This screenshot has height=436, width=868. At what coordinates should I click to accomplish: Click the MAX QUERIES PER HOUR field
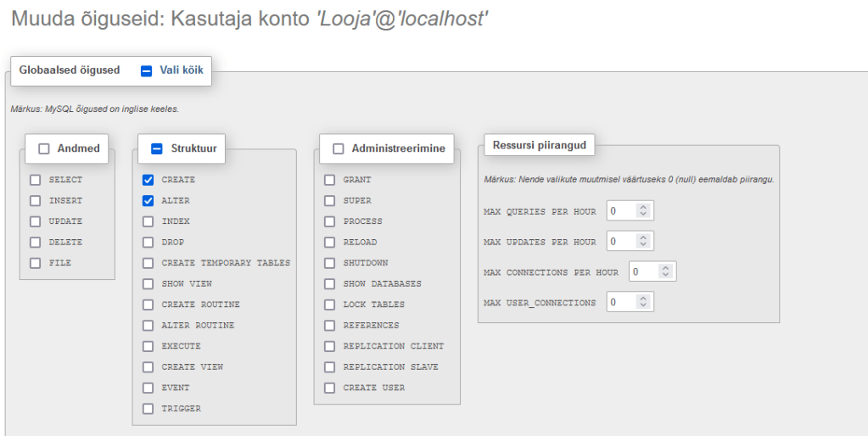point(621,210)
